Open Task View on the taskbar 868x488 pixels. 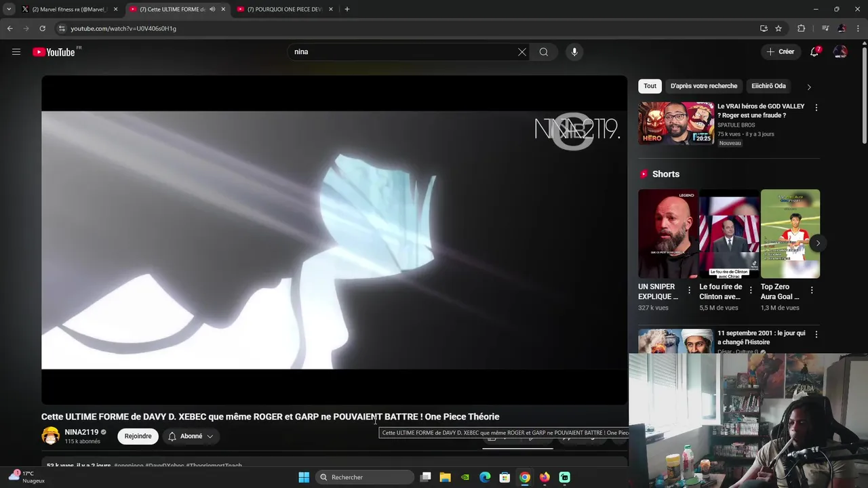click(x=425, y=477)
